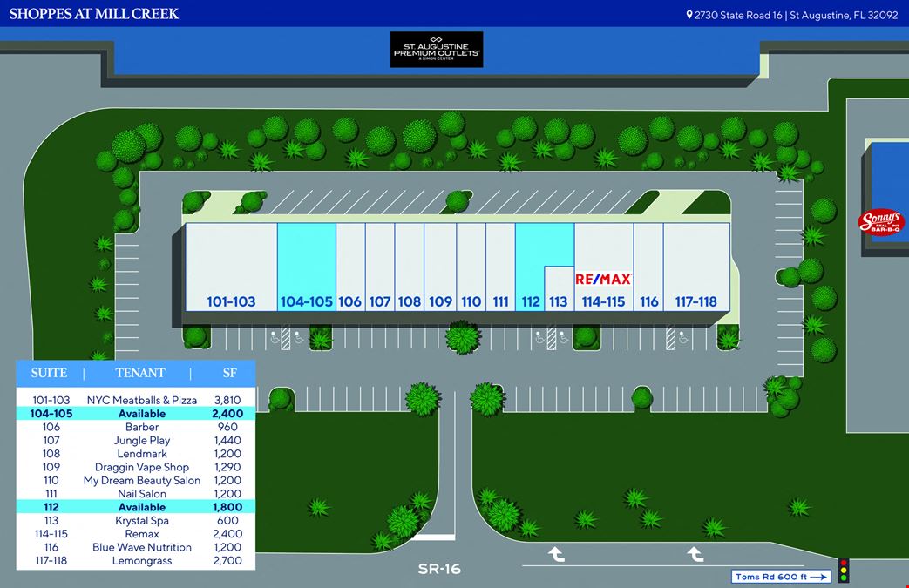Click suite 107 on the building plan
The image size is (909, 588).
tap(380, 267)
